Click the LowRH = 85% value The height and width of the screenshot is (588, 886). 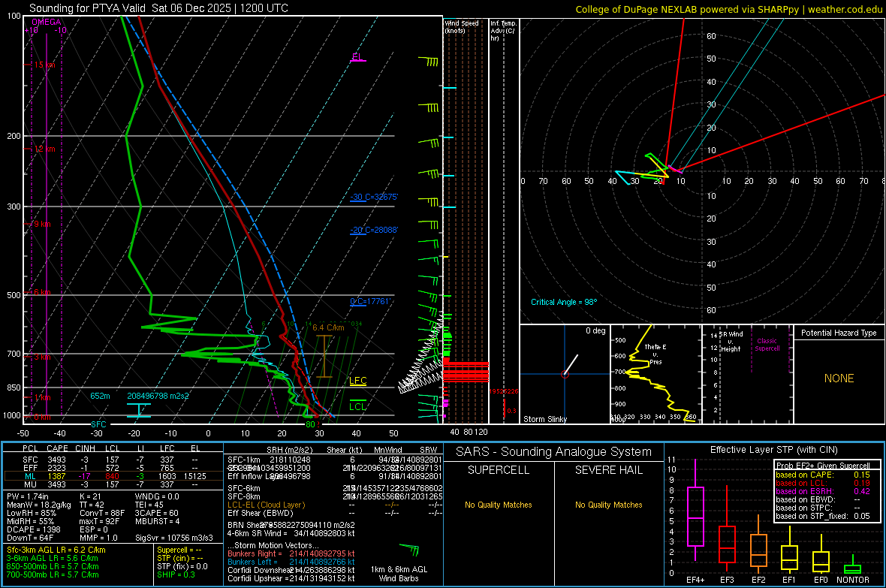coord(31,514)
